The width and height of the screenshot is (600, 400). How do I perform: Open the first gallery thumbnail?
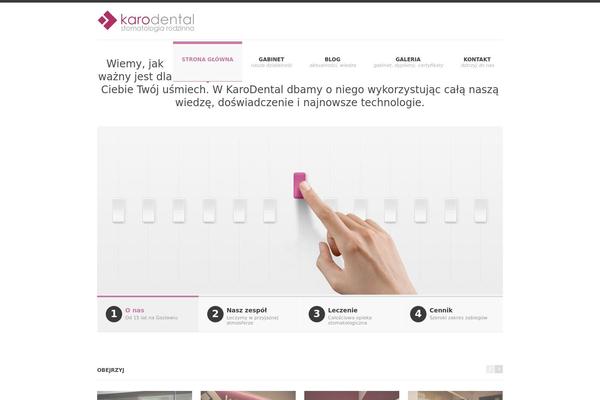point(145,395)
